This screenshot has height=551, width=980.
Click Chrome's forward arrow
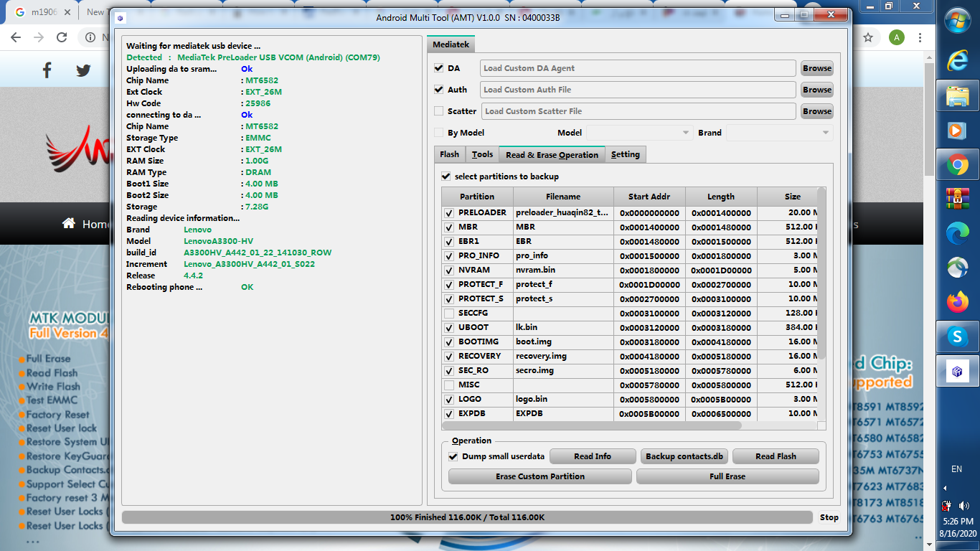(x=39, y=37)
